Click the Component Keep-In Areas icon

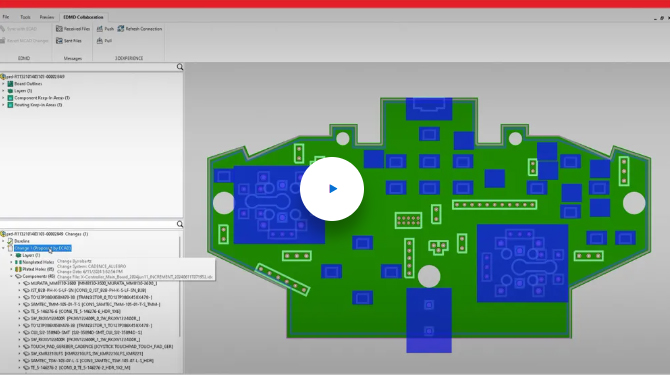tap(10, 98)
